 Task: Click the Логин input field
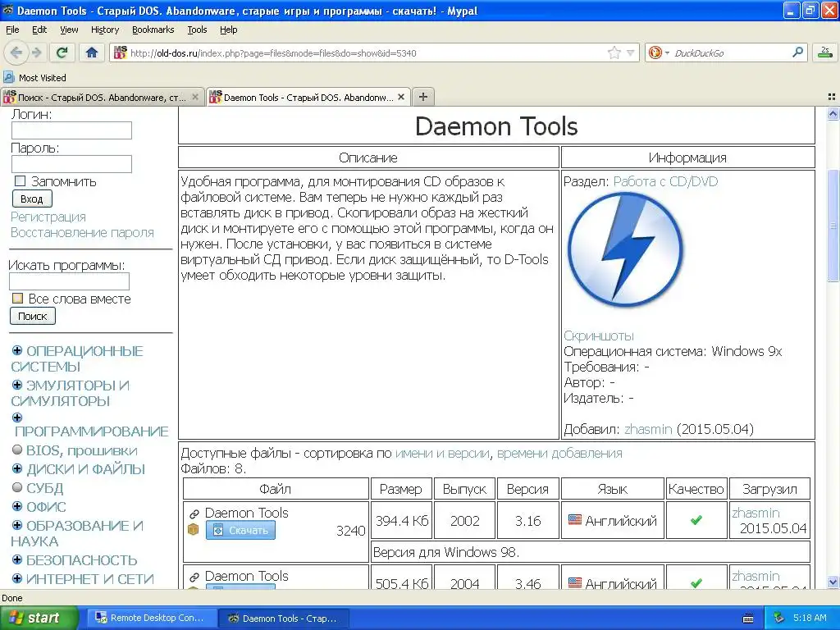click(x=71, y=130)
